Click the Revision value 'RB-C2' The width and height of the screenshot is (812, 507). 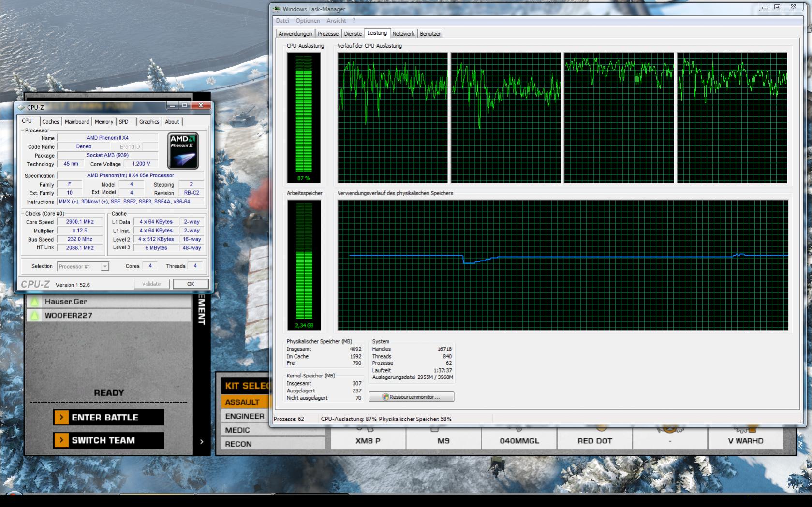click(x=192, y=193)
